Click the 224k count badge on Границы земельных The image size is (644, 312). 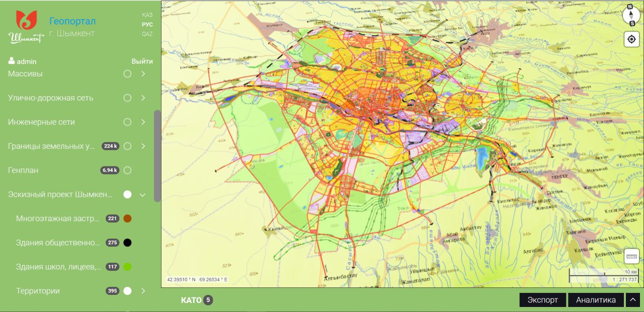click(110, 146)
